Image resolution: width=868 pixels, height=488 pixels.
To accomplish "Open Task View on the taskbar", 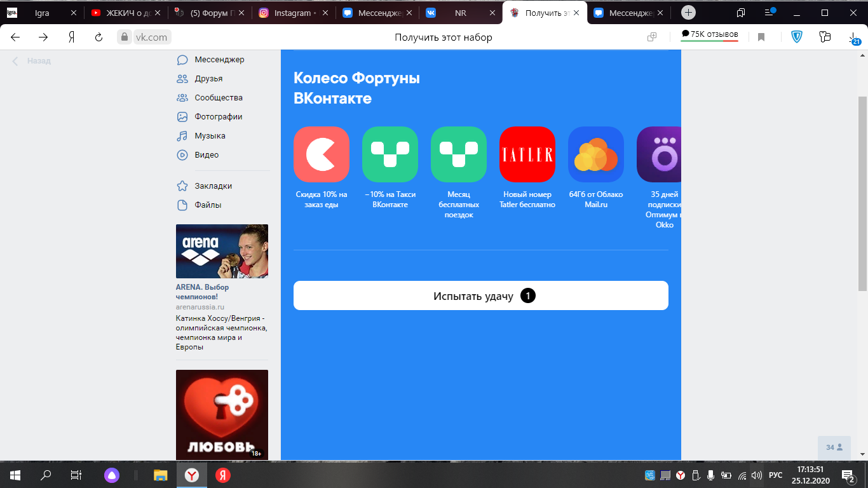I will click(76, 475).
